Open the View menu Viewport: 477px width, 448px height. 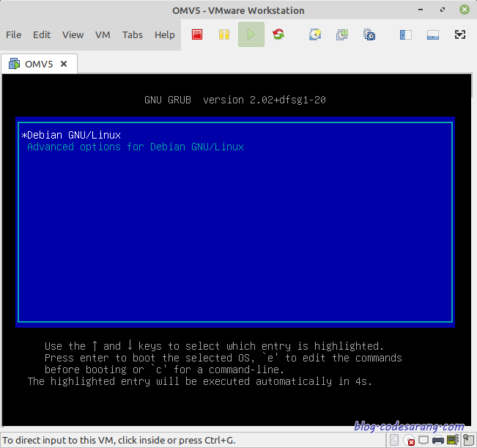point(73,34)
